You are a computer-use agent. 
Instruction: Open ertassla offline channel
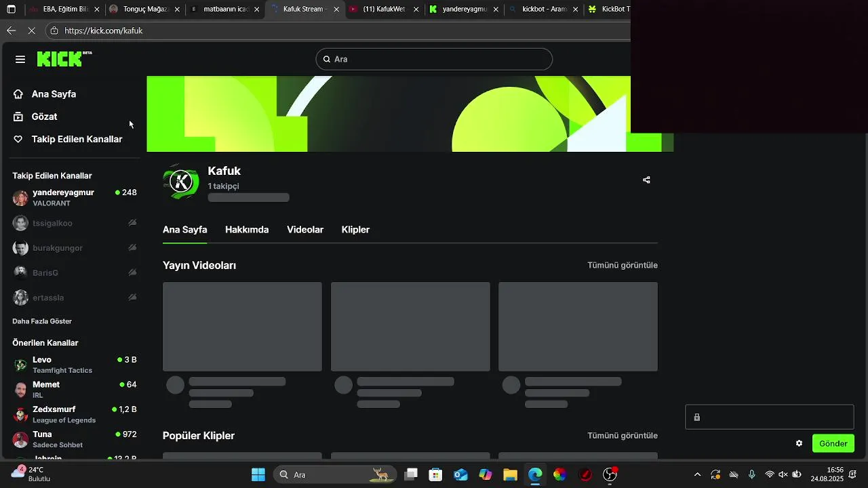pos(75,298)
